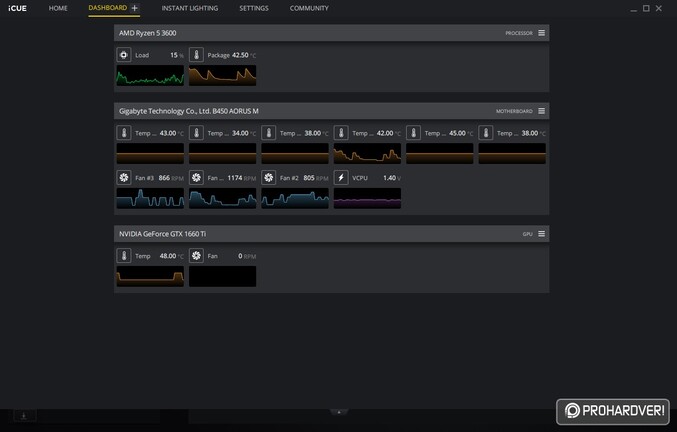Click thermometer icon beside 42.00 °C
Screen dimensions: 677x432
coord(341,133)
